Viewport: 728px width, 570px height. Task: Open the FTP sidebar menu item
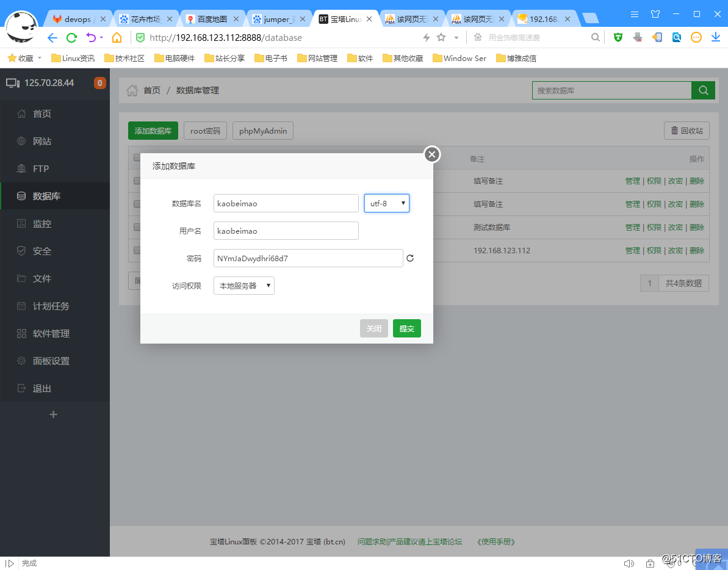pos(55,168)
